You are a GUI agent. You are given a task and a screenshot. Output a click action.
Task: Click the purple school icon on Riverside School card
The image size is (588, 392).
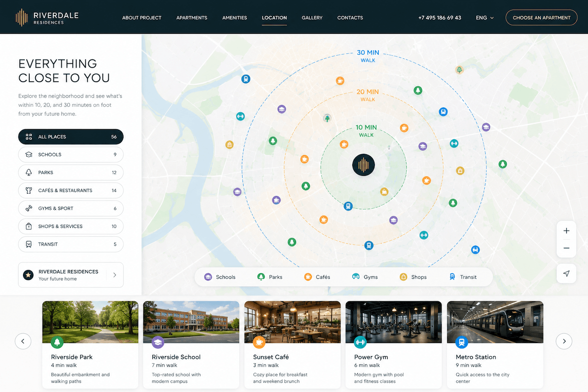pyautogui.click(x=158, y=342)
